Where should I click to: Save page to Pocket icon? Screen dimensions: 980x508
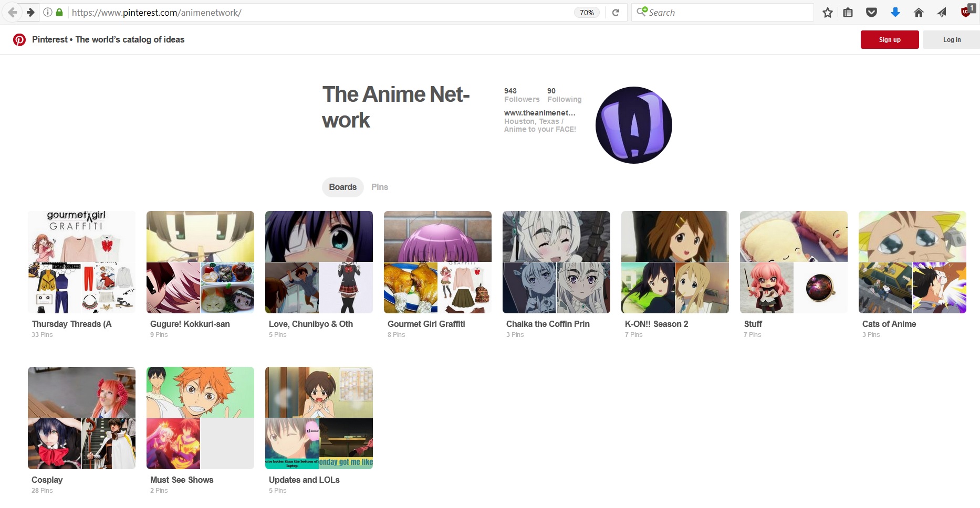(x=871, y=13)
